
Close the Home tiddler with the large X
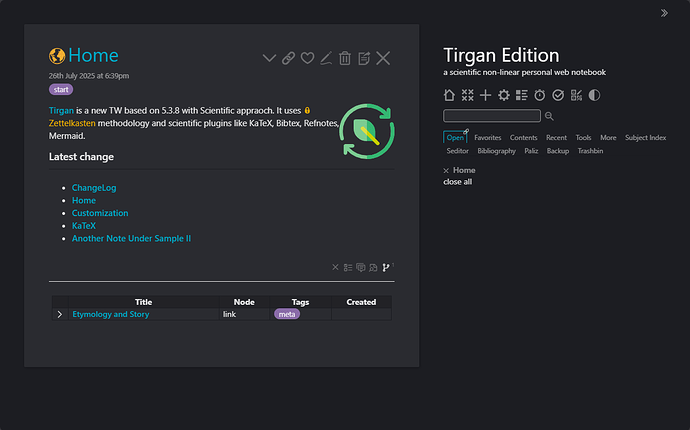tap(383, 58)
